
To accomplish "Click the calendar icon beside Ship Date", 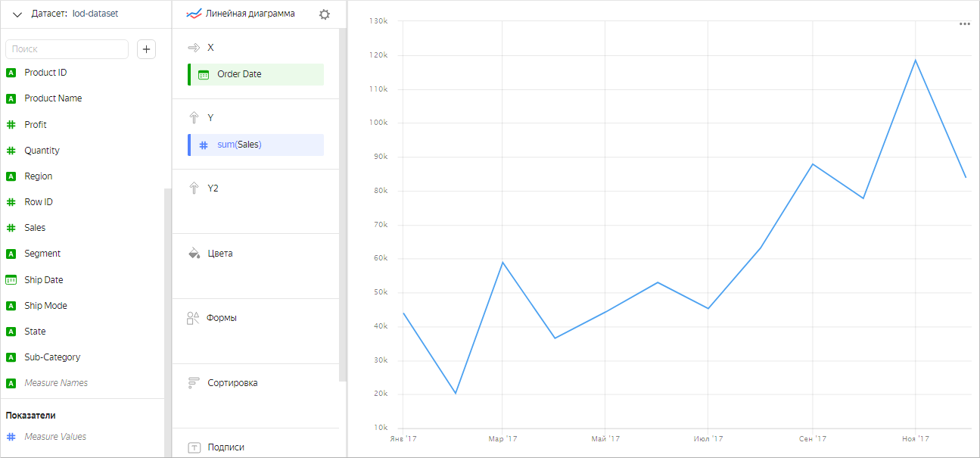I will pyautogui.click(x=11, y=280).
